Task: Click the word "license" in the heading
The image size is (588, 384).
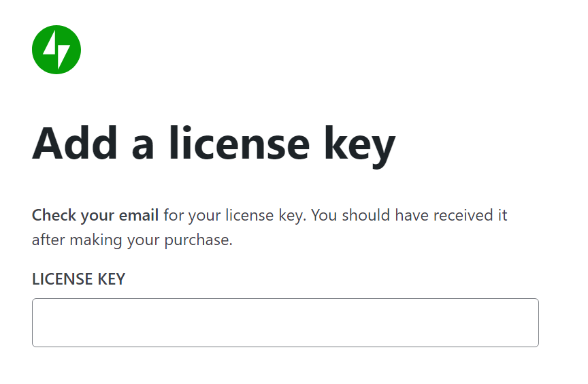Action: [240, 143]
